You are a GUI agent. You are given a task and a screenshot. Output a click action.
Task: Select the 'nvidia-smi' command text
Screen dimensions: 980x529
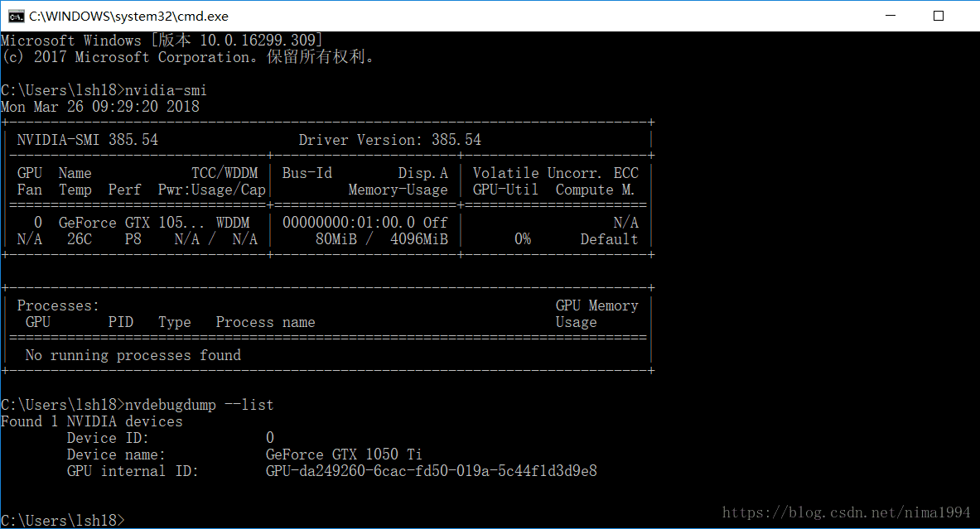167,90
